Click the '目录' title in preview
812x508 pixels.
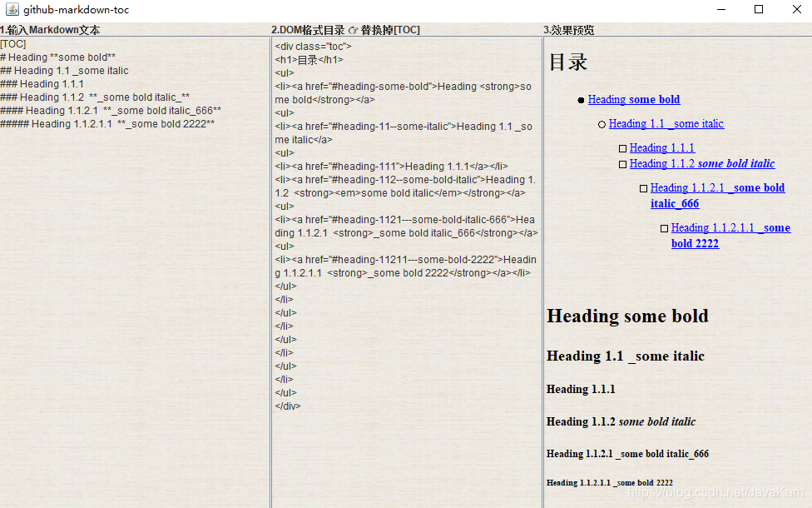568,62
